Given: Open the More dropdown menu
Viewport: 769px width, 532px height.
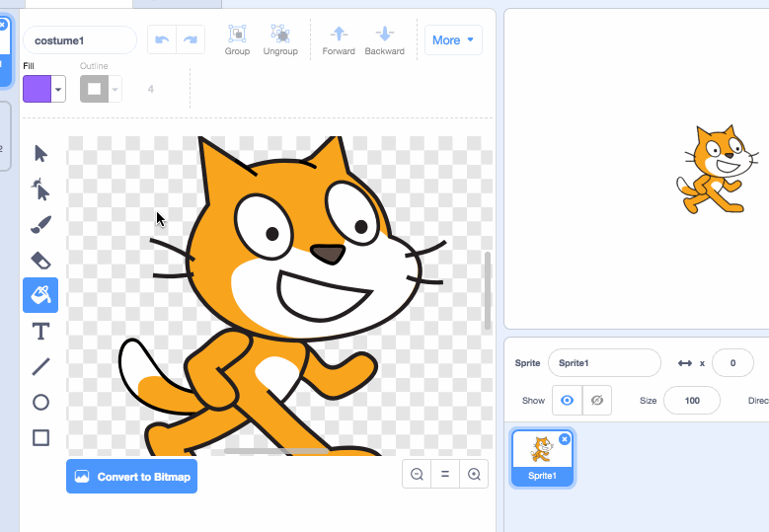Looking at the screenshot, I should 453,40.
